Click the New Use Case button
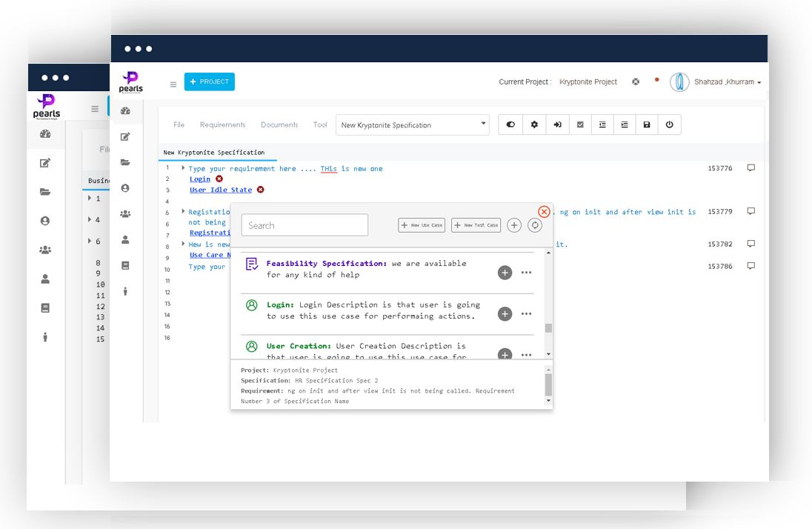This screenshot has width=812, height=529. (x=422, y=225)
